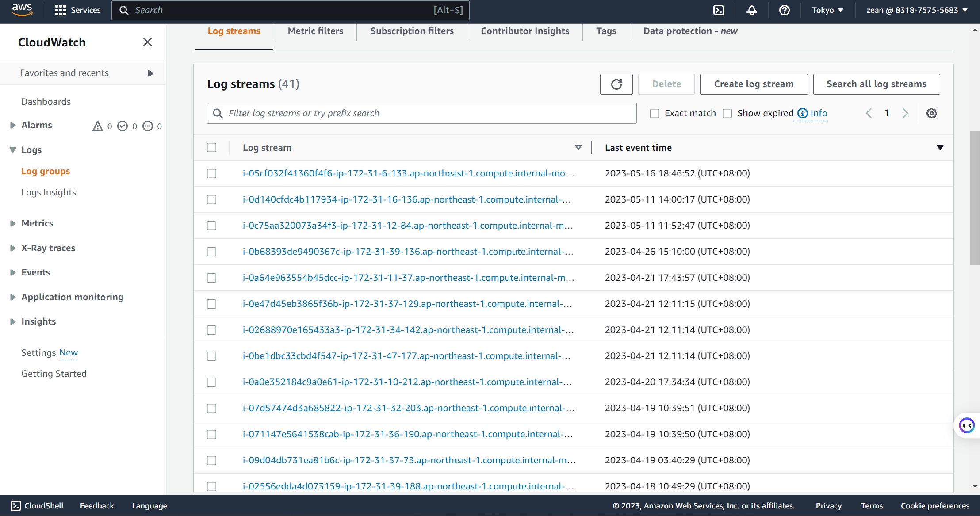This screenshot has width=980, height=516.
Task: Switch to the Tags tab
Action: pos(606,31)
